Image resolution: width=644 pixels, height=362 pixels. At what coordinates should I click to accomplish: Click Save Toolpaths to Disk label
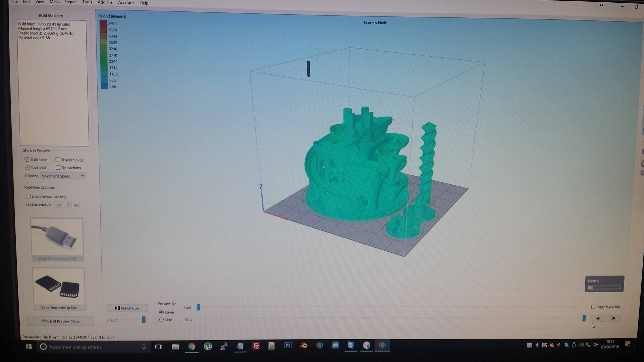(59, 307)
